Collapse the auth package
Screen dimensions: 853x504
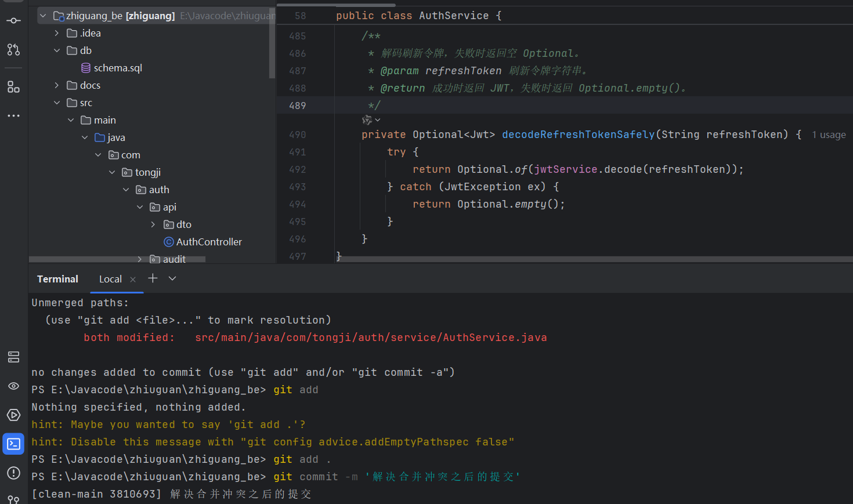tap(126, 190)
